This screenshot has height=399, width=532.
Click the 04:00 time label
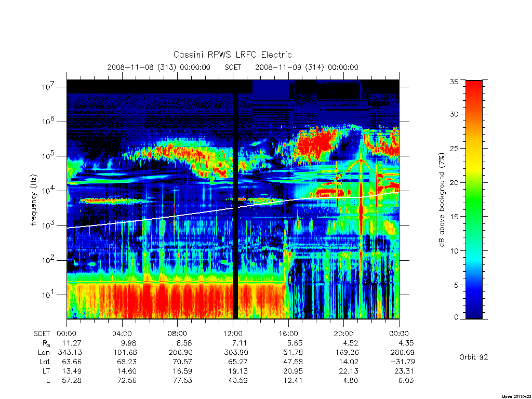[x=122, y=334]
